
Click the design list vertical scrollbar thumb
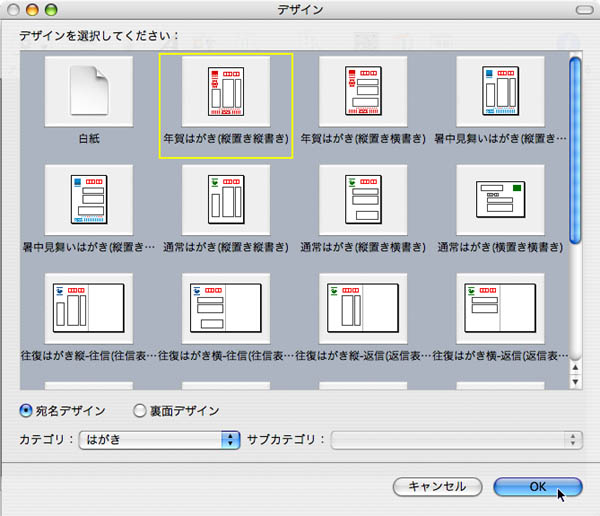[575, 150]
